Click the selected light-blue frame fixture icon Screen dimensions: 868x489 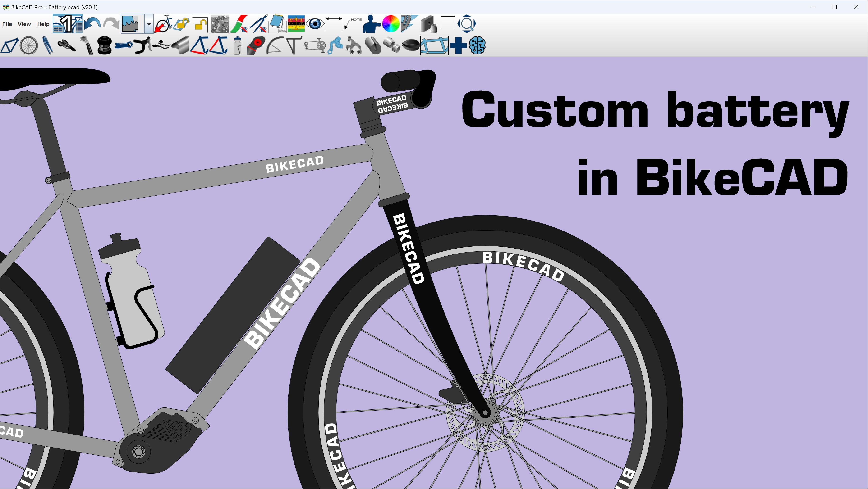click(x=435, y=45)
